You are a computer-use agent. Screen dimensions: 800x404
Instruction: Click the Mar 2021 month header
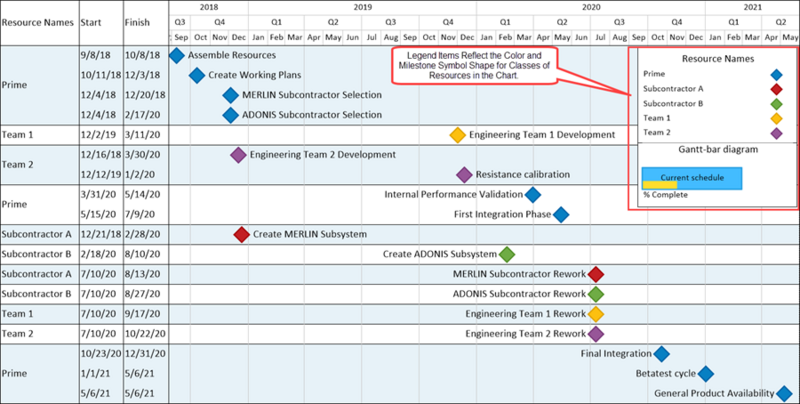pyautogui.click(x=753, y=37)
